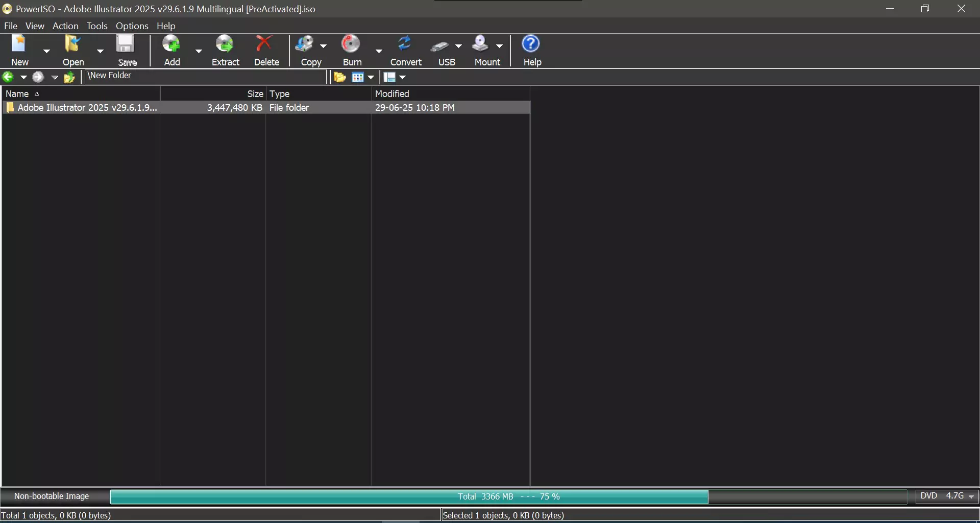Expand the Burn button dropdown arrow
Viewport: 980px width, 523px height.
coord(379,51)
